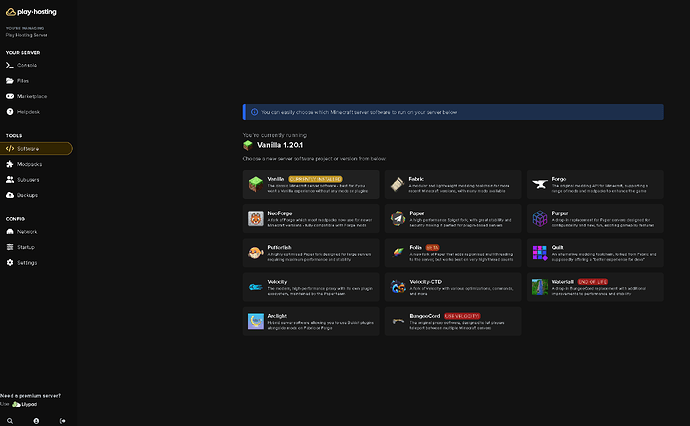Screen dimensions: 690x426
Task: Click the BungeeCord icon
Action: (x=398, y=321)
